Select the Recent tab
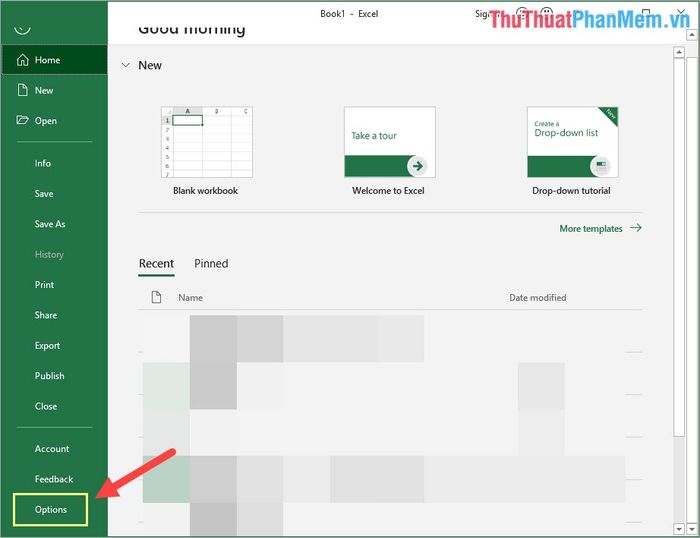This screenshot has width=700, height=538. 156,263
